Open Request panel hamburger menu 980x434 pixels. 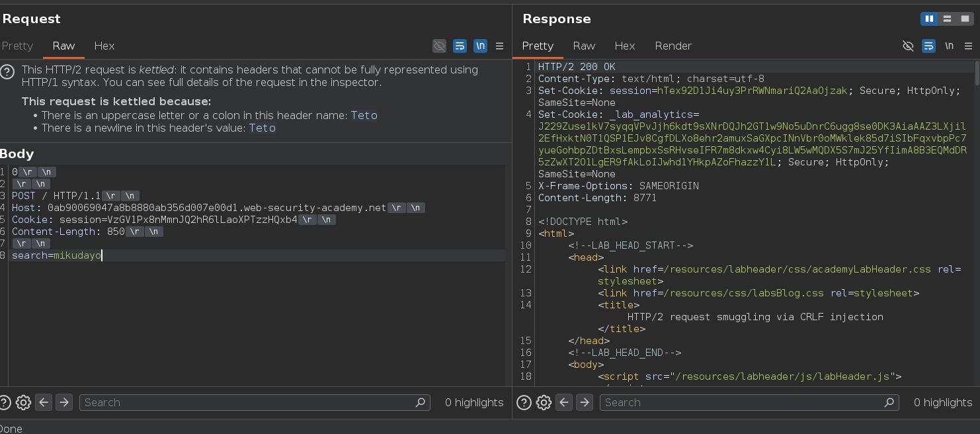coord(500,46)
